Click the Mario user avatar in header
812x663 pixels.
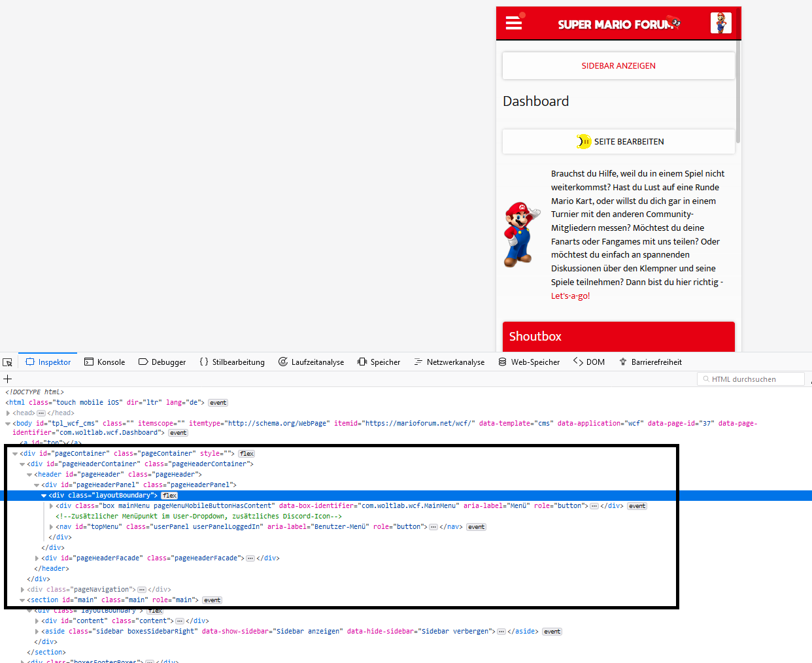[720, 23]
